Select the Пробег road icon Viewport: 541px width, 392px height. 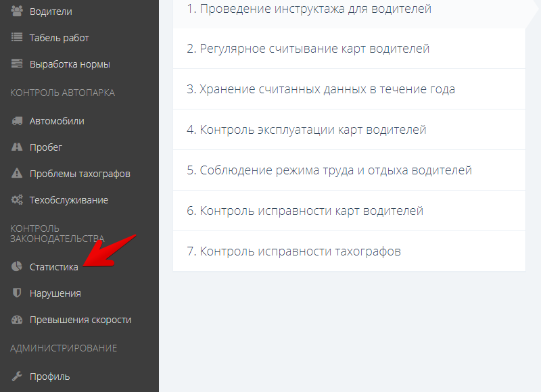(x=16, y=147)
